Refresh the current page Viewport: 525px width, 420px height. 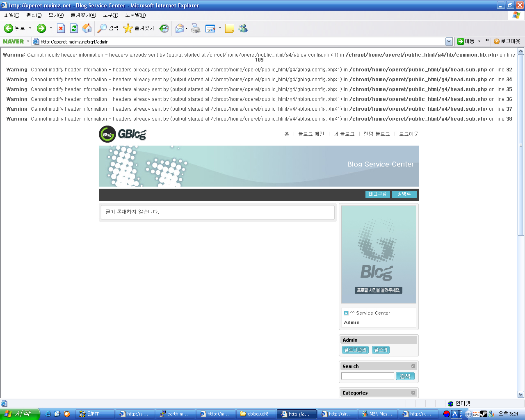tap(74, 28)
